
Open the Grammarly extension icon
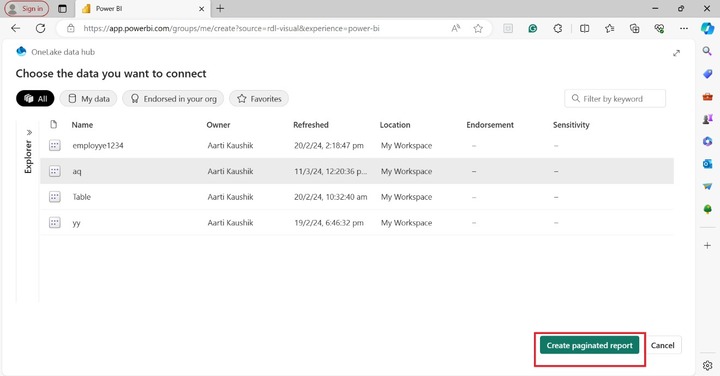533,28
